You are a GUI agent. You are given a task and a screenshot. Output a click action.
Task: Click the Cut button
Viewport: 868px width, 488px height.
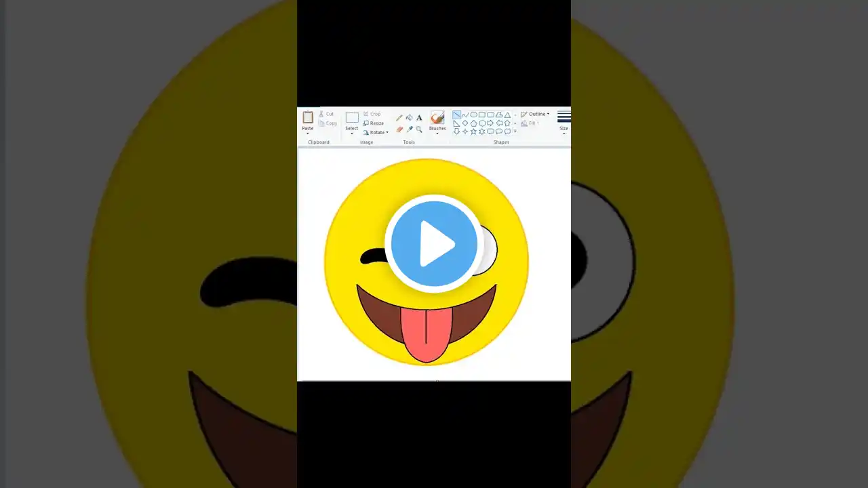(x=326, y=114)
